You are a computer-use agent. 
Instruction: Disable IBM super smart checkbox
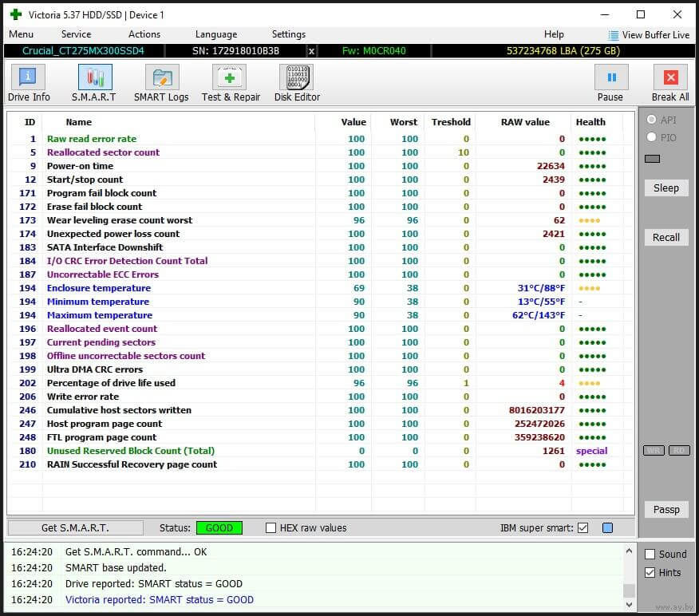(582, 528)
